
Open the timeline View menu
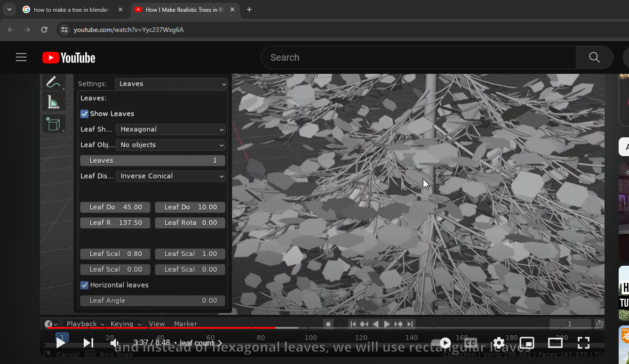click(157, 324)
